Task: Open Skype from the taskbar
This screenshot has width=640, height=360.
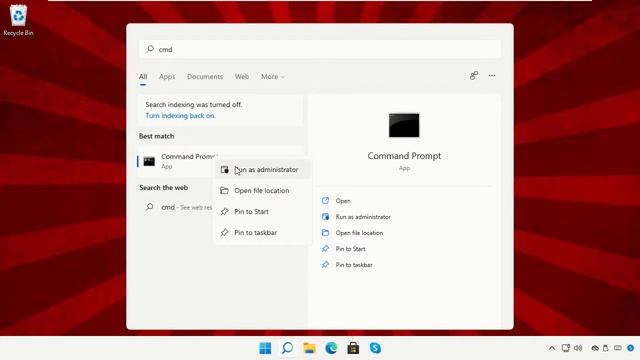Action: (375, 348)
